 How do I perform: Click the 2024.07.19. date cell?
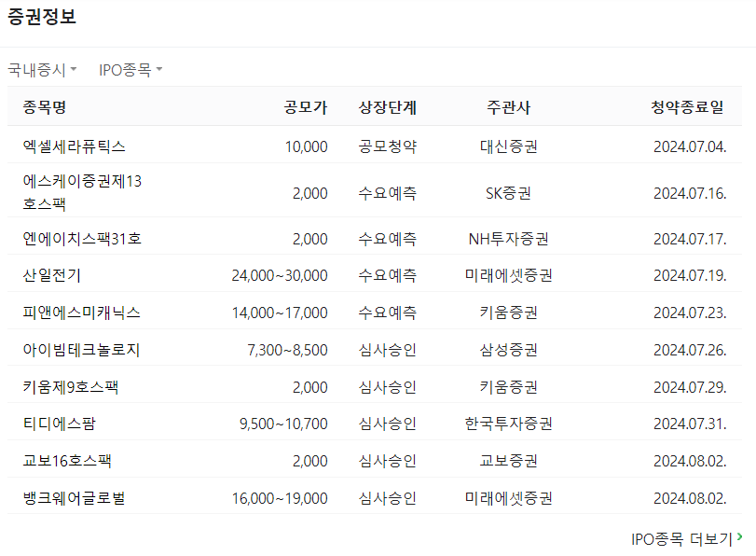tap(690, 275)
